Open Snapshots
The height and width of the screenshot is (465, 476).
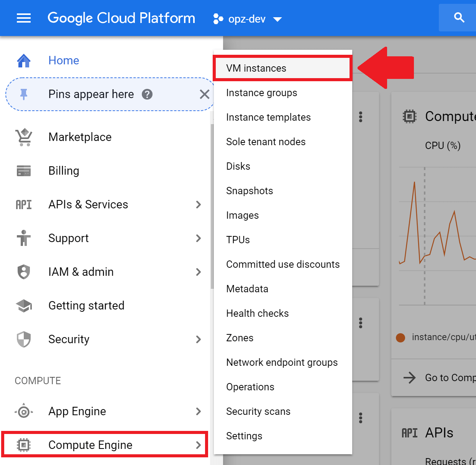click(283, 191)
